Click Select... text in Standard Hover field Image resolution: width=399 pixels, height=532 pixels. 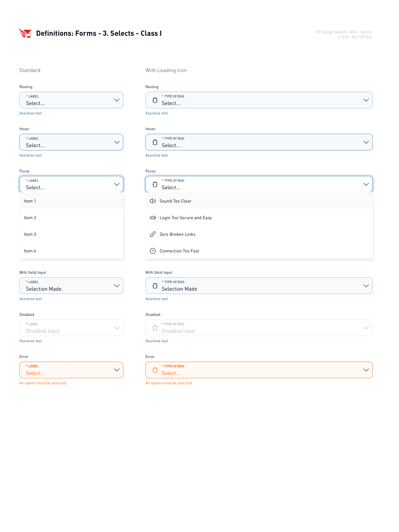[x=35, y=145]
